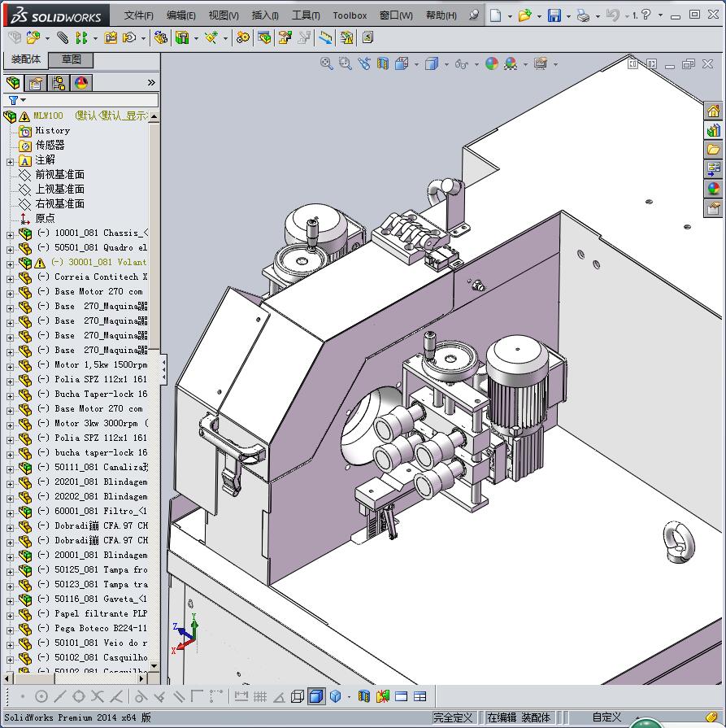Click the tree vertical scrollbar down arrow
Image resolution: width=726 pixels, height=728 pixels.
pos(154,666)
